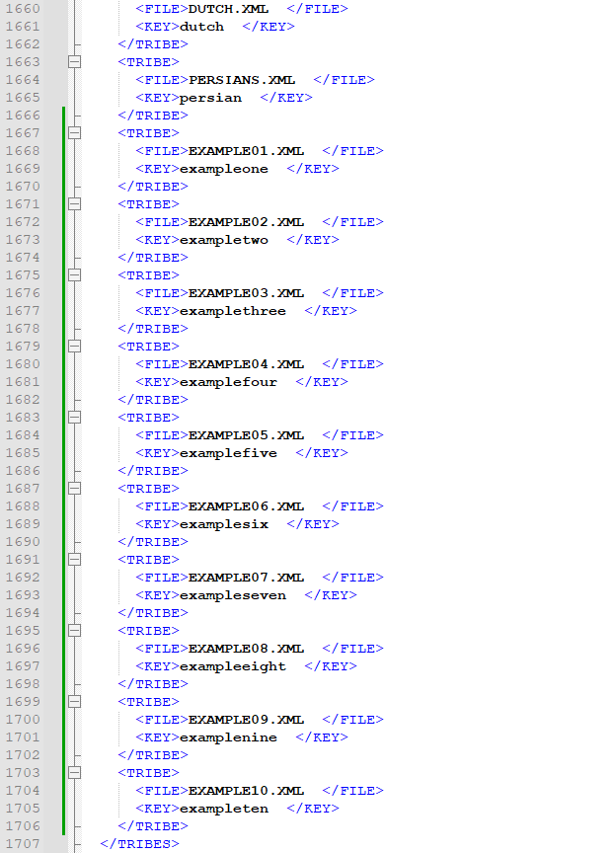Screen dimensions: 616x853
Task: Click the text EXAMPLE09.XML
Action: click(247, 720)
